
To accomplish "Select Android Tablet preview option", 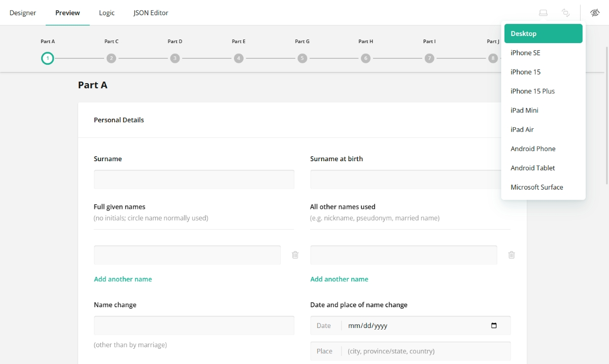I will point(532,168).
